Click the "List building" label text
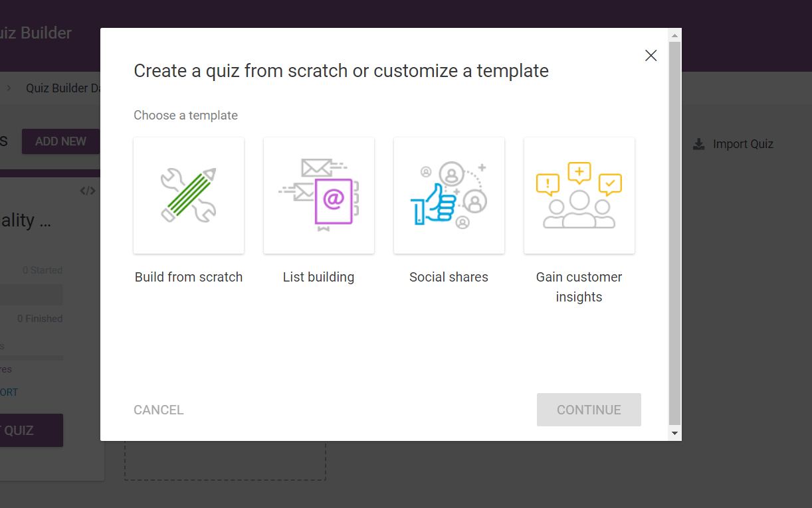The width and height of the screenshot is (812, 508). (319, 277)
